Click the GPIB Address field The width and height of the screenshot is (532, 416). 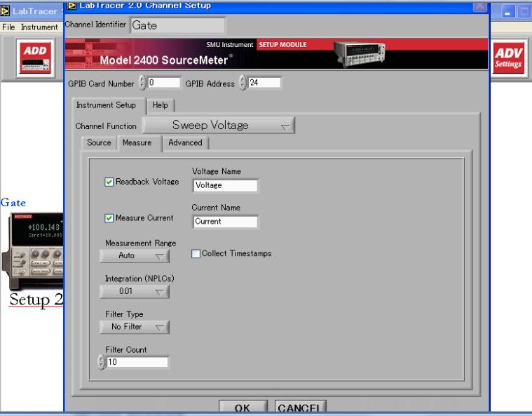[x=265, y=83]
